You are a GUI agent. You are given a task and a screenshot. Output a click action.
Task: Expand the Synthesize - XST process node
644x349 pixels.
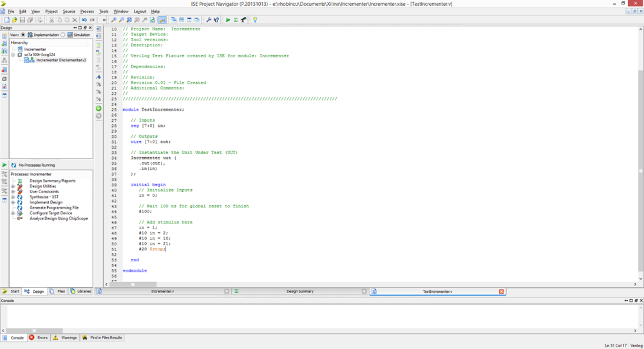pos(13,197)
